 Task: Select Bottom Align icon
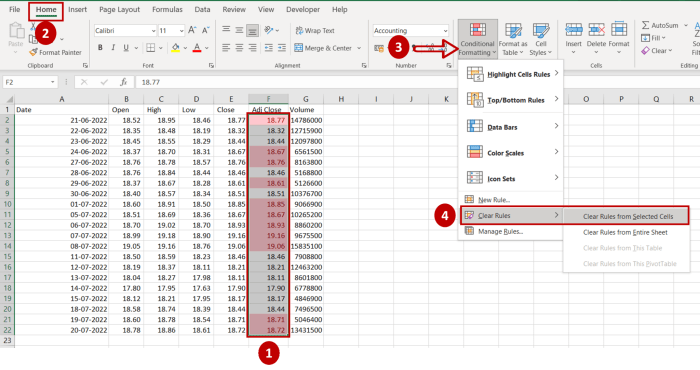point(253,30)
